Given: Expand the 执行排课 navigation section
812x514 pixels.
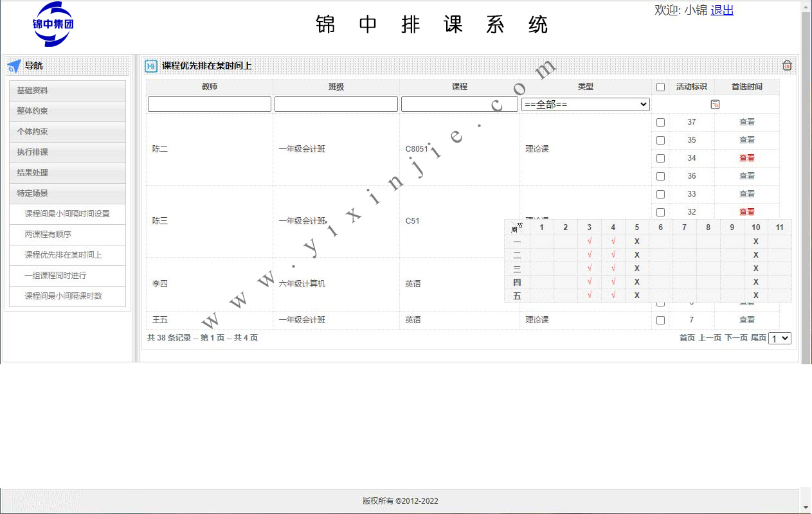Looking at the screenshot, I should (68, 152).
